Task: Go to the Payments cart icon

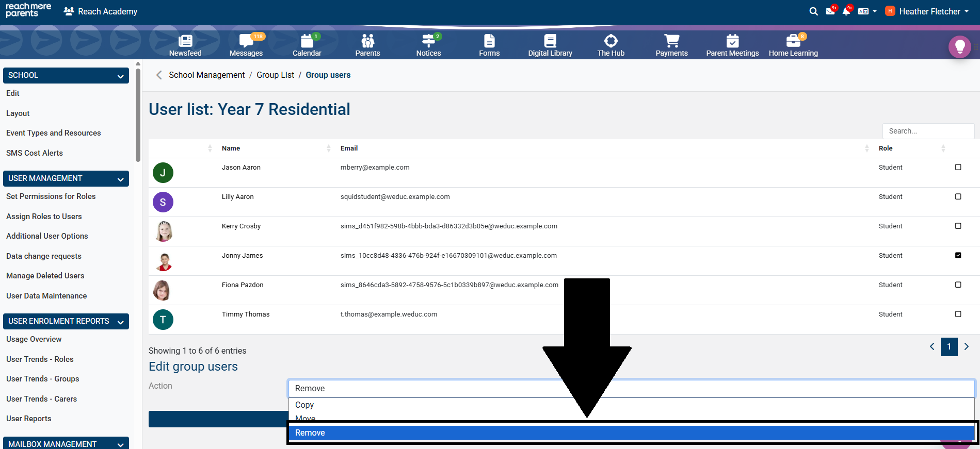Action: point(671,41)
